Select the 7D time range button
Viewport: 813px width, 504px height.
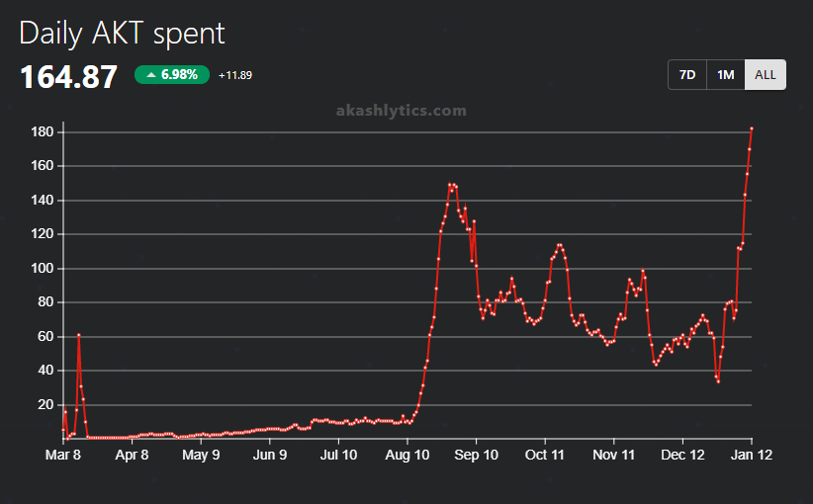pos(687,75)
